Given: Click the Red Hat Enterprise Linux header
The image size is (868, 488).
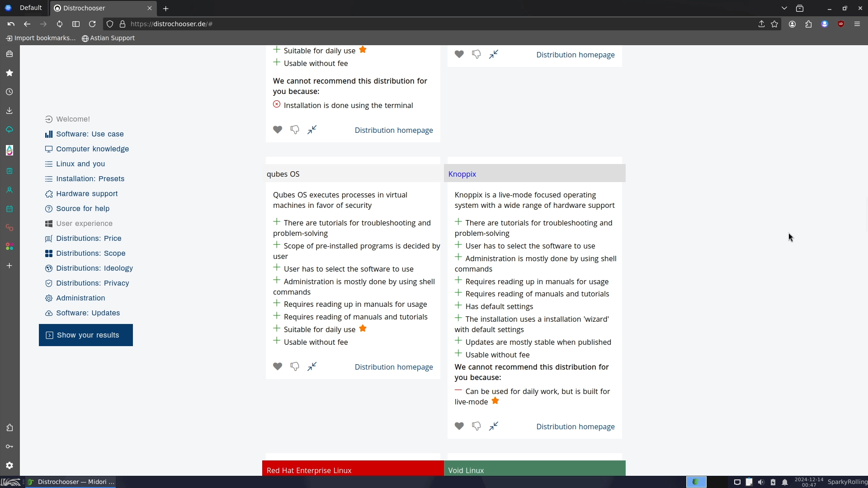Looking at the screenshot, I should click(x=309, y=470).
